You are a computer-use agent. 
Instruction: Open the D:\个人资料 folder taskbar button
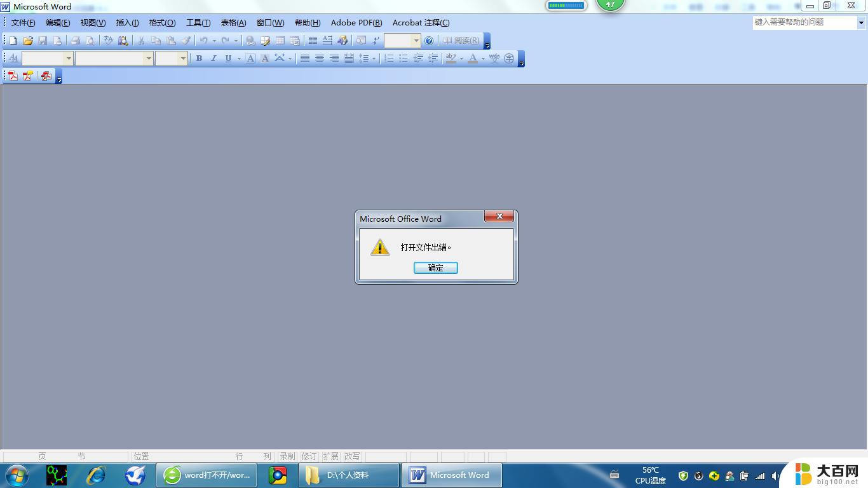(x=349, y=475)
